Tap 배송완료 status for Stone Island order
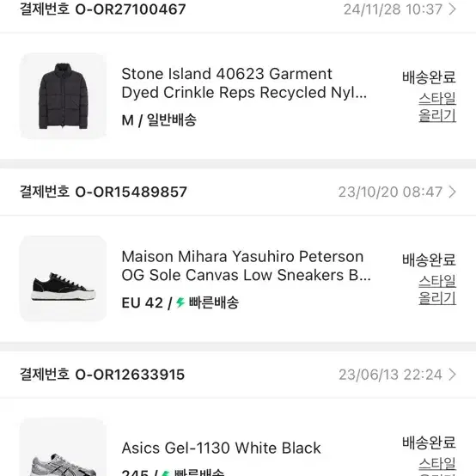This screenshot has height=476, width=476. (429, 77)
